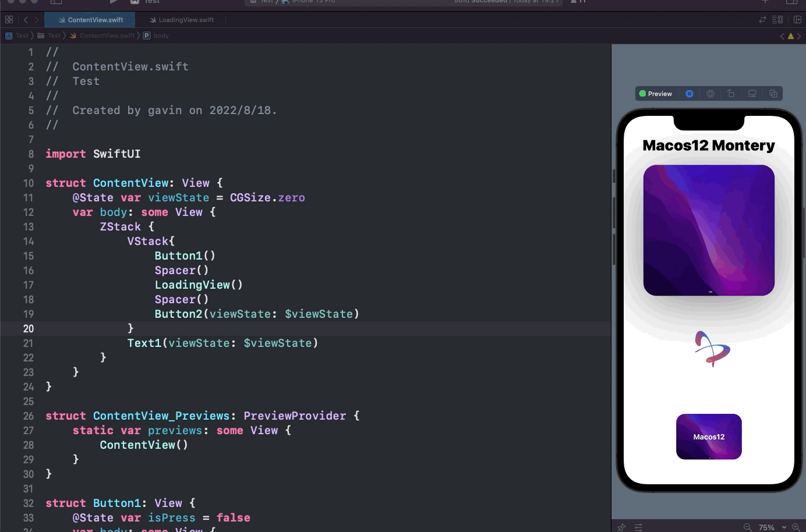Click the SwiftUI loading logo in preview

point(712,349)
